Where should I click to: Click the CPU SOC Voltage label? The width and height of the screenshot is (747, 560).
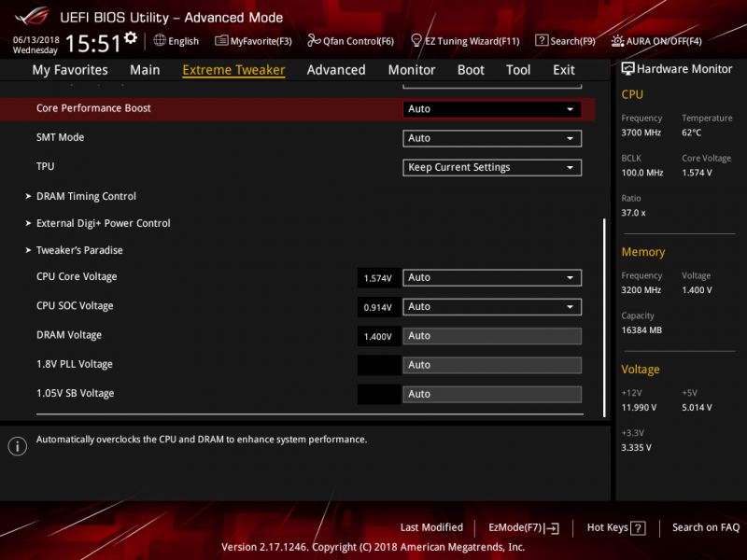[75, 306]
